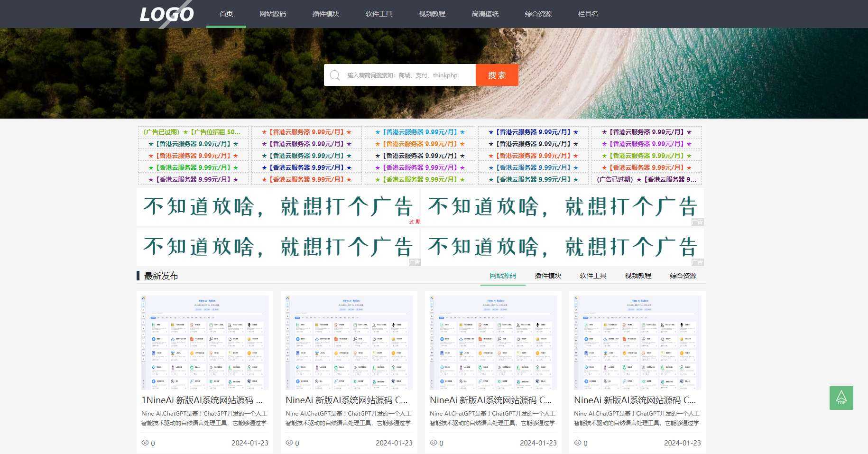The image size is (868, 454).
Task: Open the 高清壁纸 navigation menu item
Action: click(x=485, y=14)
